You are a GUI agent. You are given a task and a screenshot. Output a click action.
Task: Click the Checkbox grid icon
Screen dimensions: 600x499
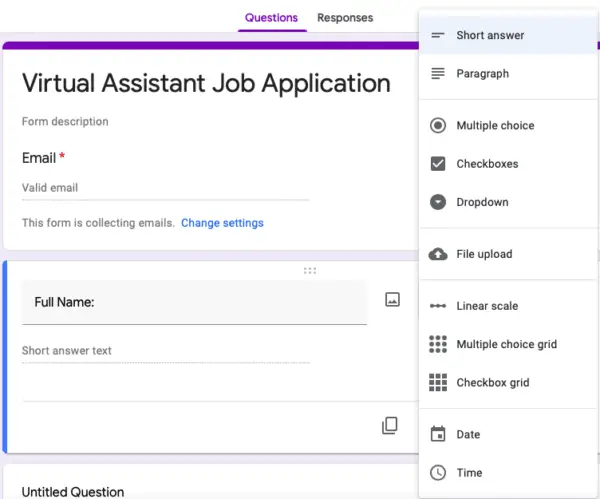[x=437, y=382]
